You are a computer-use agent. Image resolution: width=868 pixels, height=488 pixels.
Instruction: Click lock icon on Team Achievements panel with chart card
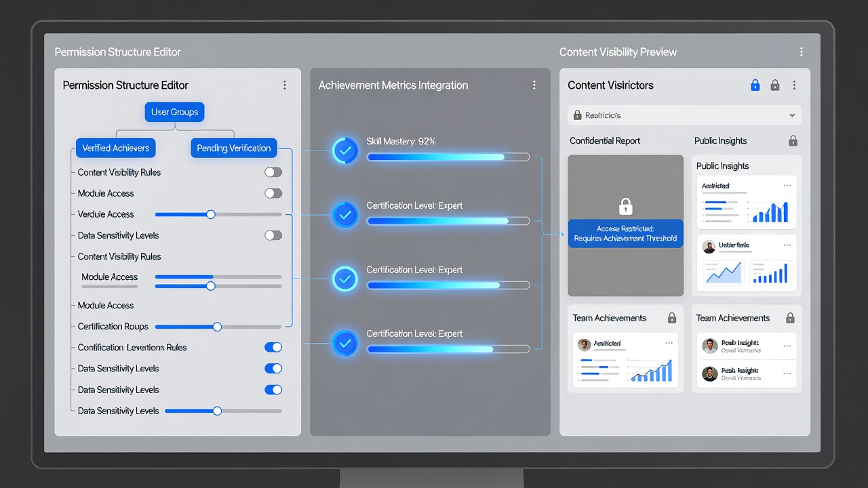pyautogui.click(x=672, y=318)
